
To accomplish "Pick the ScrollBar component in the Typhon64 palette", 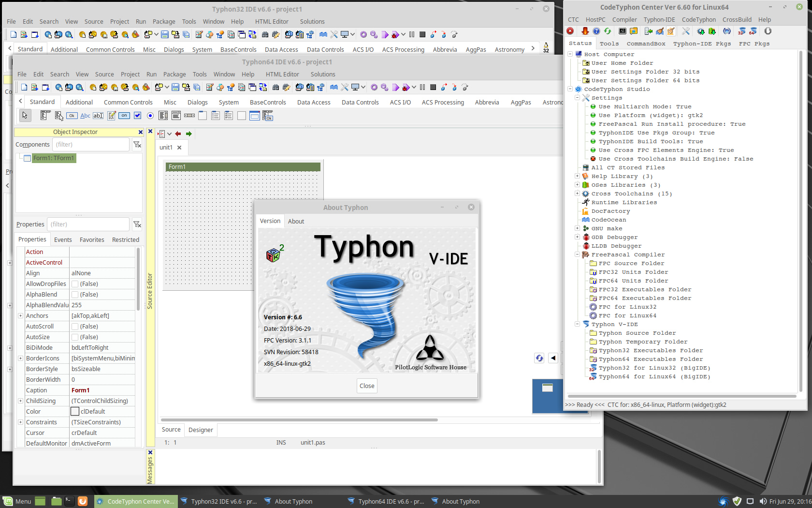I will click(189, 116).
